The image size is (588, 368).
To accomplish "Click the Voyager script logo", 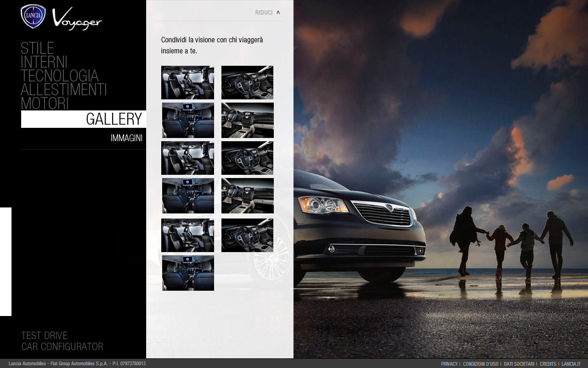I will tap(77, 19).
